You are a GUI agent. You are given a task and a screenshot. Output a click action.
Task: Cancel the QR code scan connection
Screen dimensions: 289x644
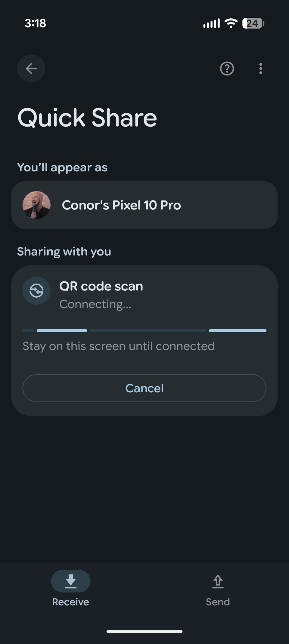[144, 388]
